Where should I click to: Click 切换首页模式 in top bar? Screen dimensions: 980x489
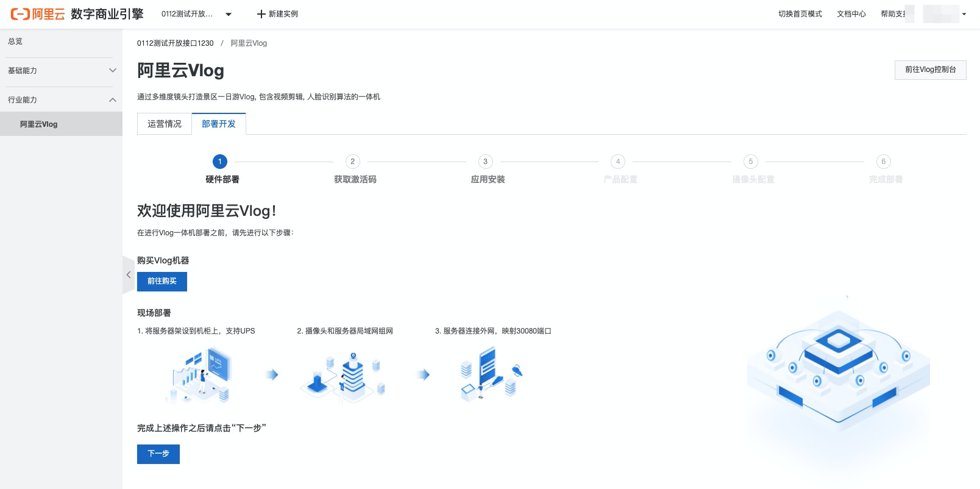pyautogui.click(x=800, y=14)
